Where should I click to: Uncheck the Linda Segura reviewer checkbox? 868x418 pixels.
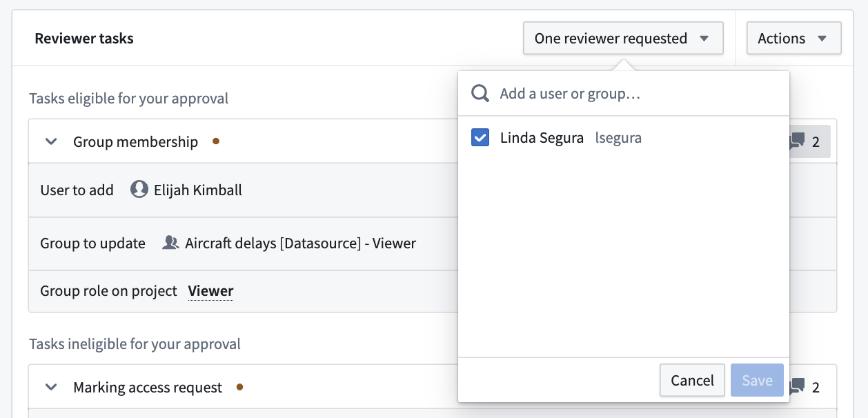click(x=480, y=138)
